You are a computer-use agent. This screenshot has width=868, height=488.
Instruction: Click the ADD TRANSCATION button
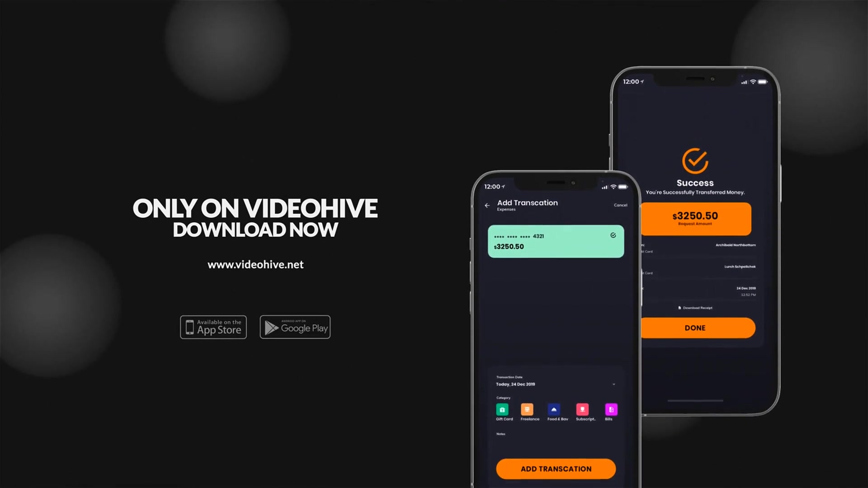pyautogui.click(x=556, y=468)
